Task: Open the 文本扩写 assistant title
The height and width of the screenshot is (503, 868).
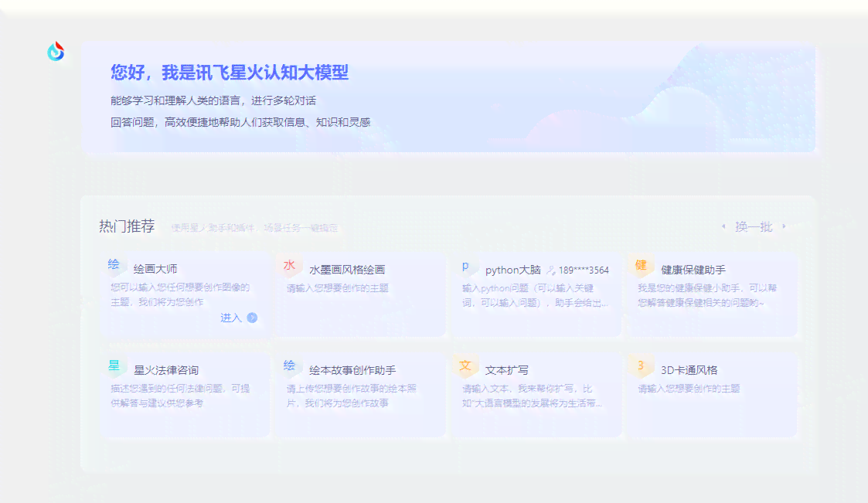Action: coord(506,369)
